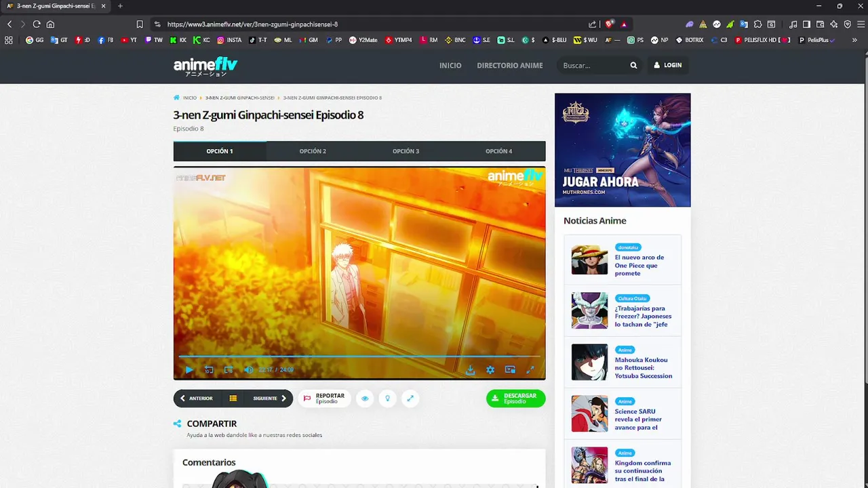Open a new browser tab
Screen dimensions: 868x488
120,6
